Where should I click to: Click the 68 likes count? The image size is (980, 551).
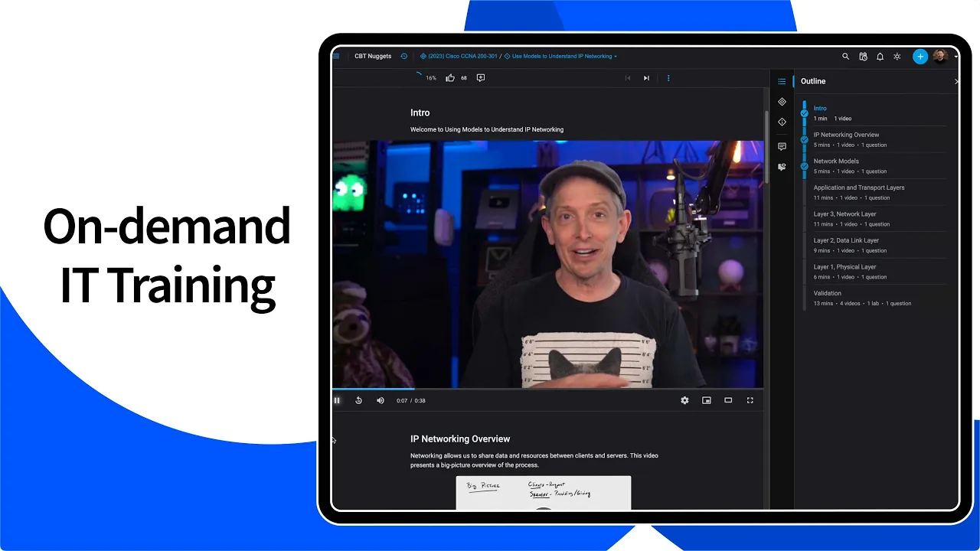pyautogui.click(x=464, y=78)
